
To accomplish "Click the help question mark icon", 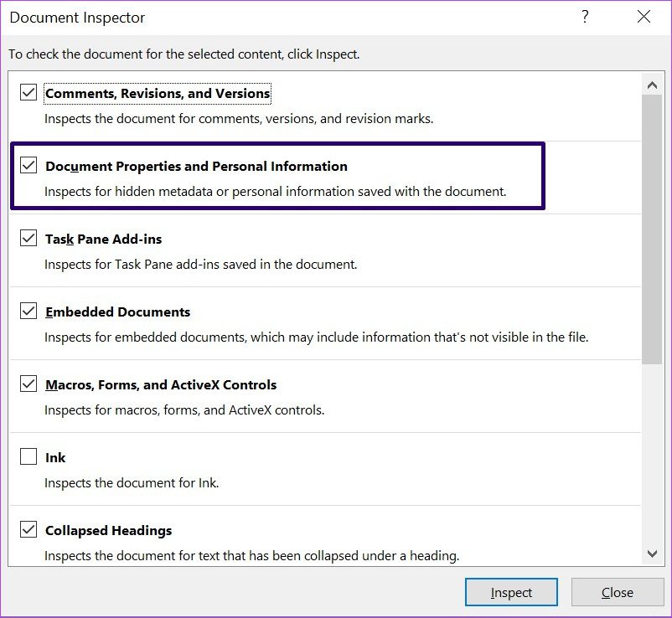I will 585,17.
